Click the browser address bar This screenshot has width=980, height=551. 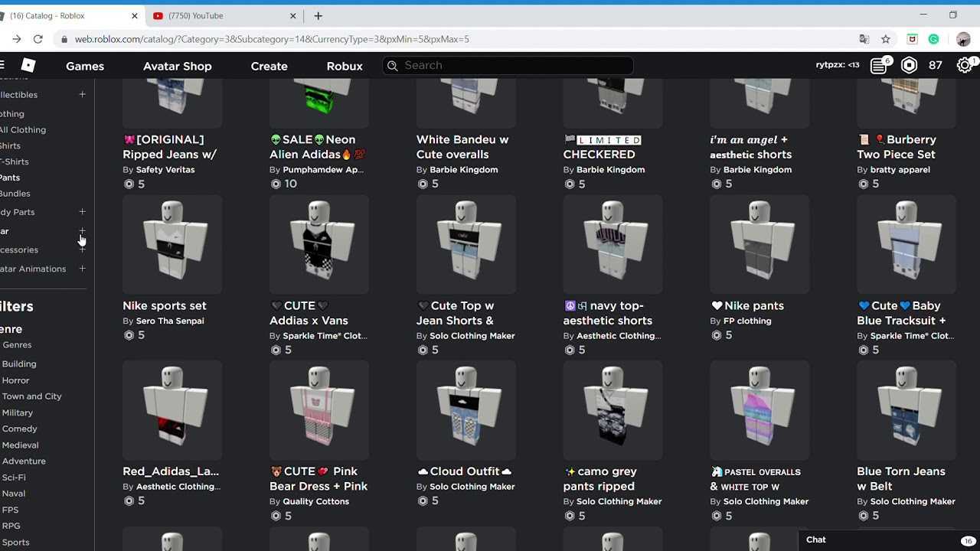point(459,39)
